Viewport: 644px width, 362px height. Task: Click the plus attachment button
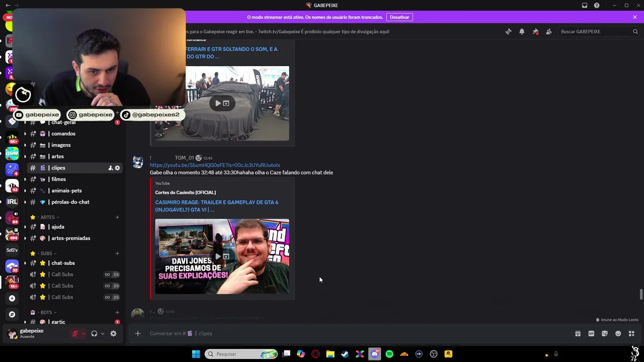point(137,333)
